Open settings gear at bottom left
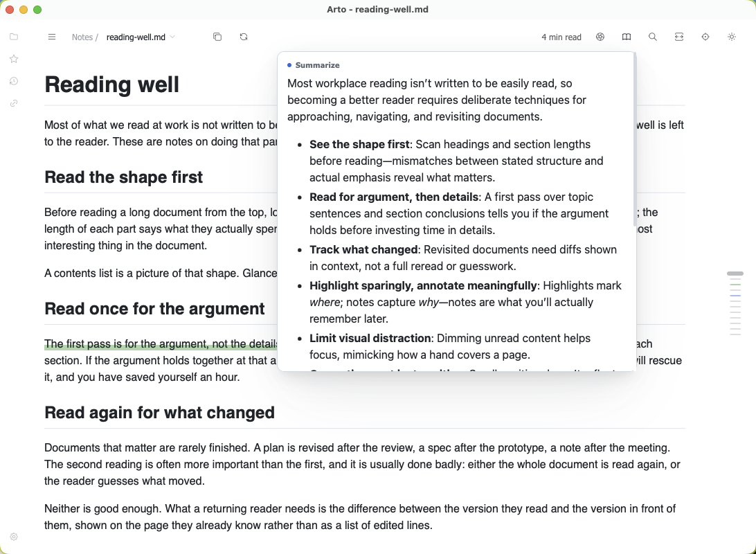The height and width of the screenshot is (554, 756). tap(14, 537)
